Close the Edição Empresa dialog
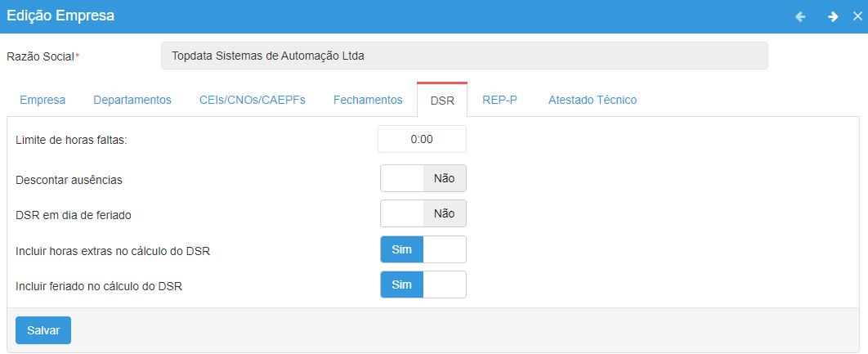The width and height of the screenshot is (868, 354). coord(857,16)
